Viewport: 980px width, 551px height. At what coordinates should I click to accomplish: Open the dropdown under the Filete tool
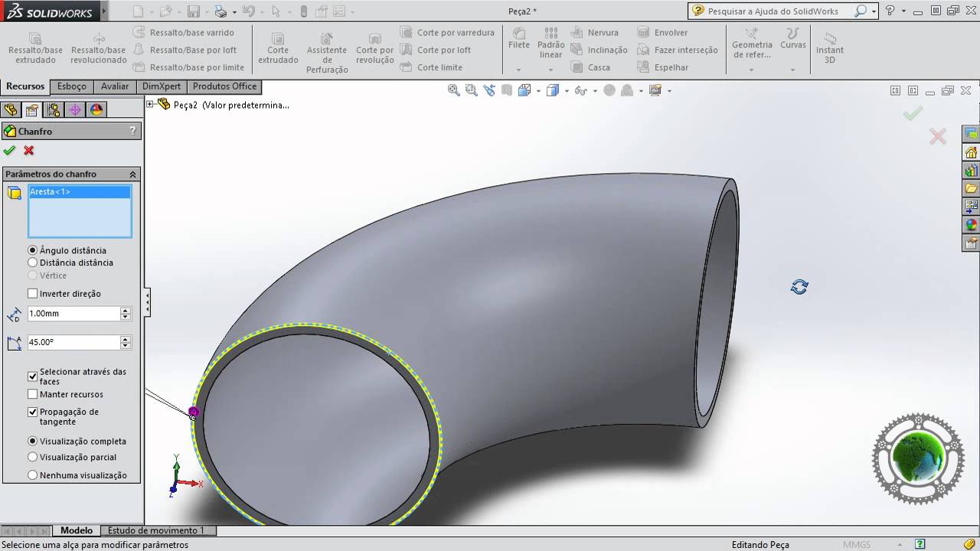(x=519, y=70)
